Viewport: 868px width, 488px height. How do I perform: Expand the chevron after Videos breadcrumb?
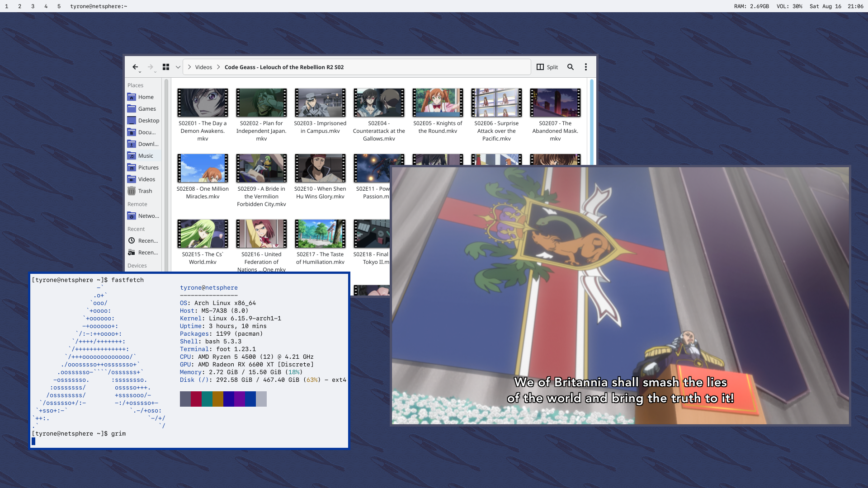click(218, 67)
